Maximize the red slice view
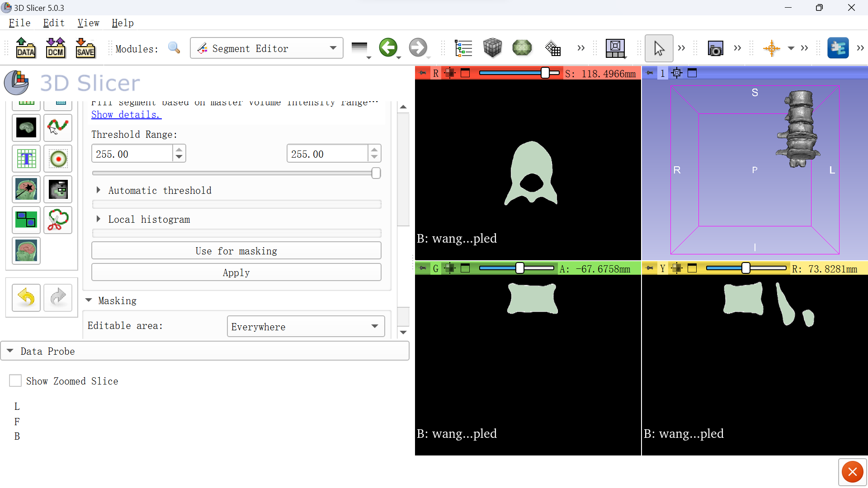The image size is (868, 488). [x=465, y=73]
